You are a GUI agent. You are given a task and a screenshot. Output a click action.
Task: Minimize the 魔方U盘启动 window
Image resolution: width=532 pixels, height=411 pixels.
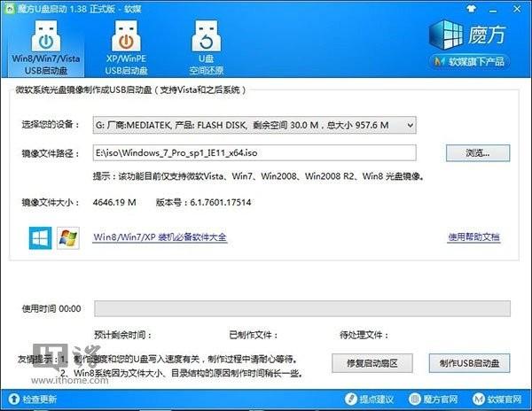[494, 10]
